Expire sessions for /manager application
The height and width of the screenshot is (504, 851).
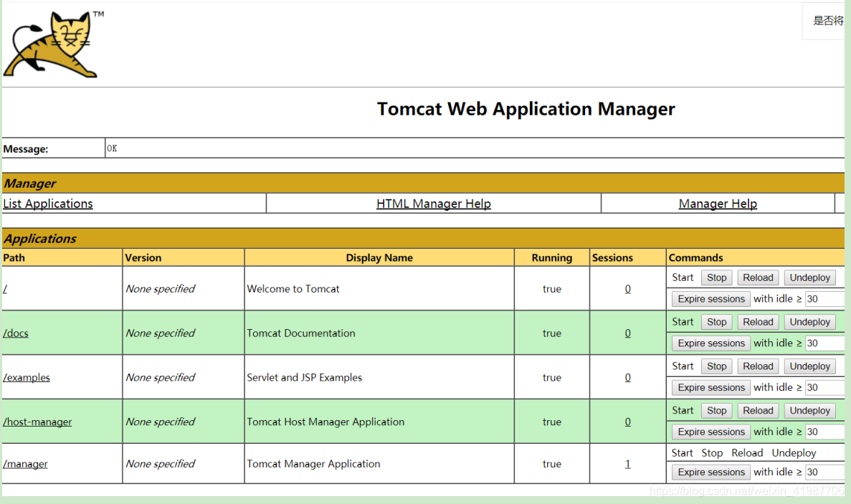[711, 472]
